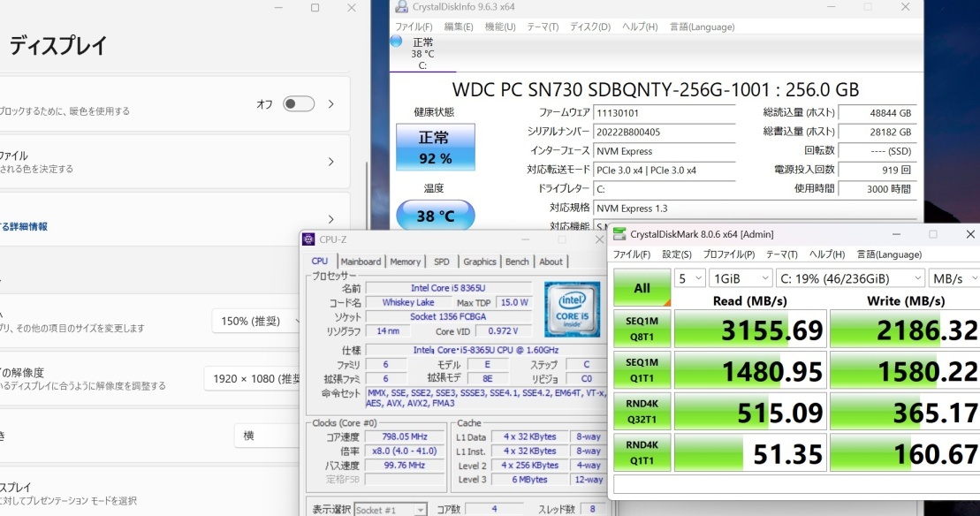
Task: Click the CPU-Z app icon in title bar
Action: click(x=308, y=239)
